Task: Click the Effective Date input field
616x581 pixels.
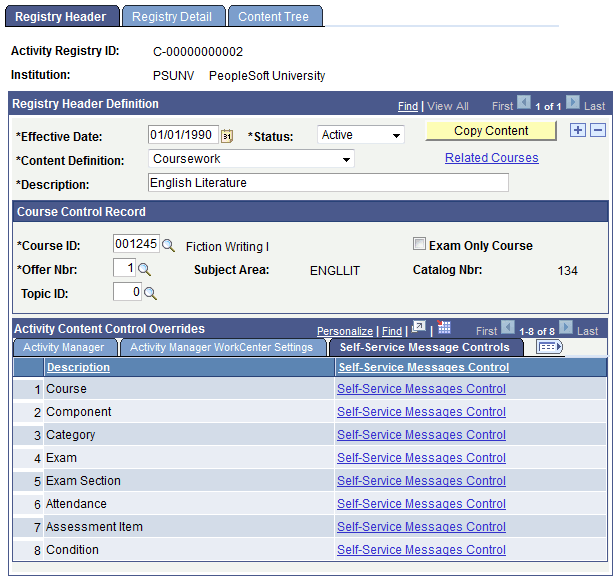Action: click(x=183, y=135)
